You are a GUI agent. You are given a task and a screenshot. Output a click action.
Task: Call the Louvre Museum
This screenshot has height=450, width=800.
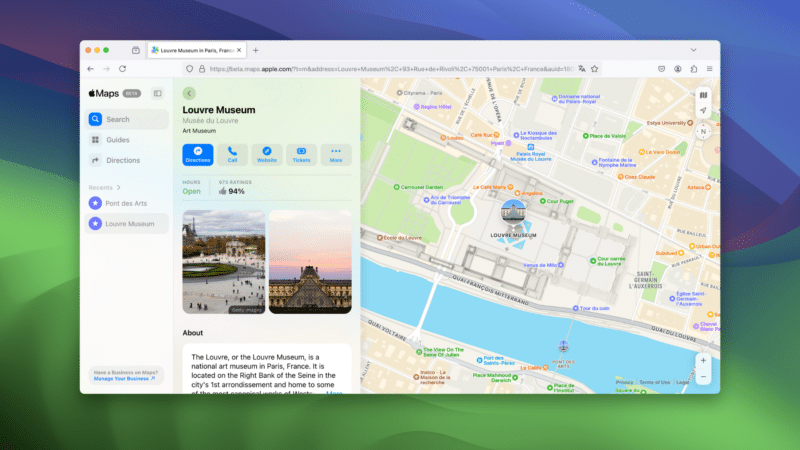232,155
